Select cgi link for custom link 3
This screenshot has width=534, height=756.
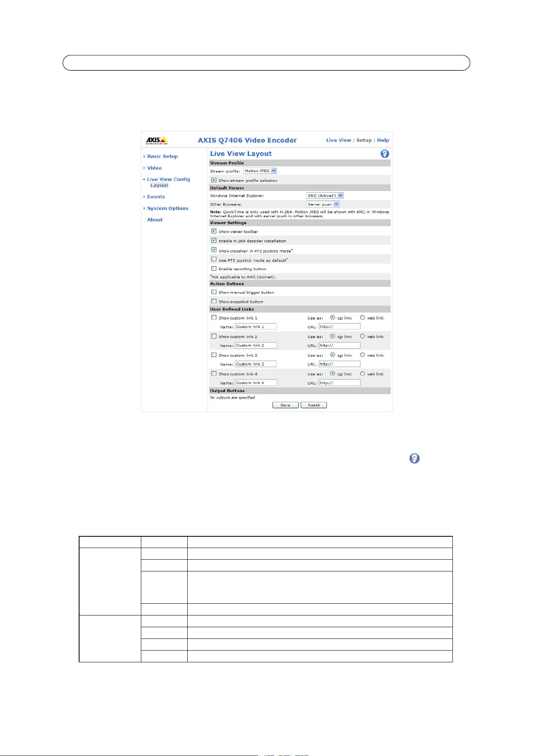333,355
